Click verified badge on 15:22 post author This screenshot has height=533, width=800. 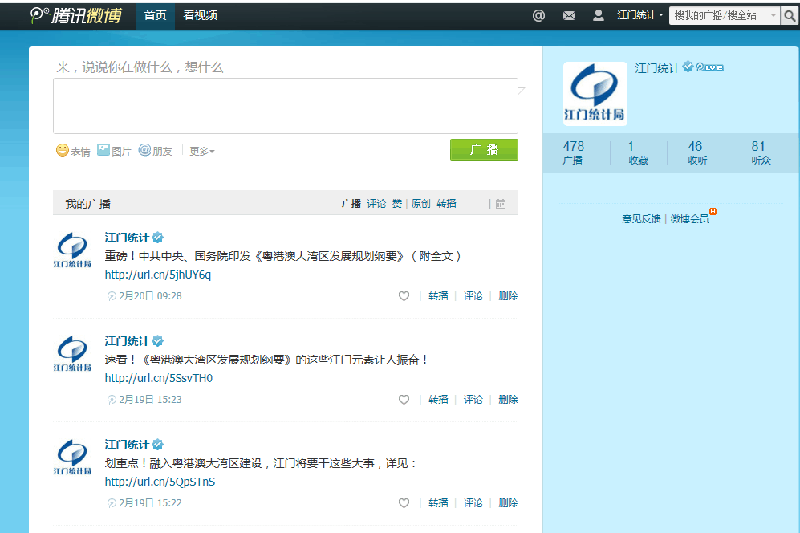(158, 444)
